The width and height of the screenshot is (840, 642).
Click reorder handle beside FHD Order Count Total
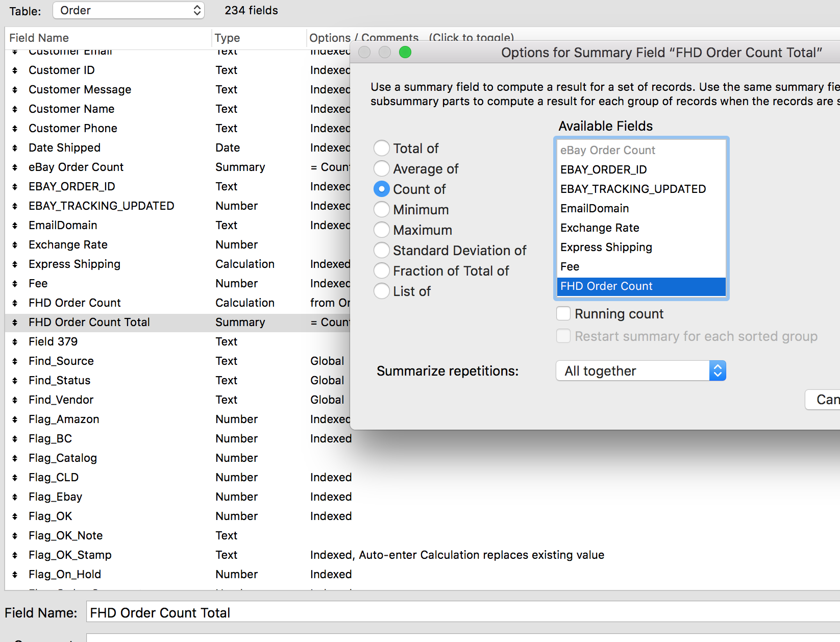15,323
